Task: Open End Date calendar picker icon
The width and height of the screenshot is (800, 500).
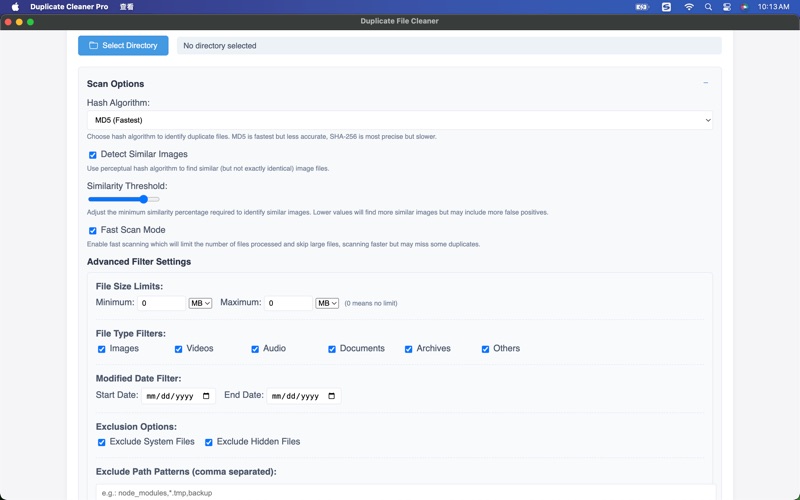Action: pos(332,396)
